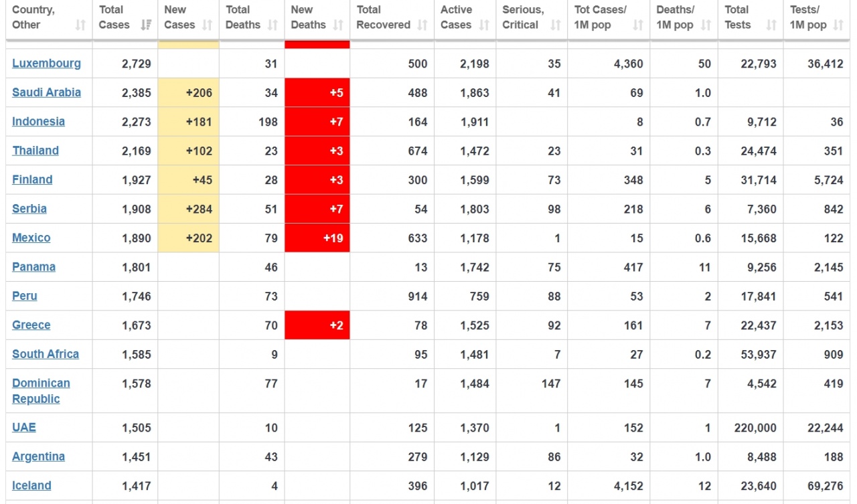The image size is (857, 504).
Task: Click Total Recovered sort arrows icon
Action: (422, 25)
